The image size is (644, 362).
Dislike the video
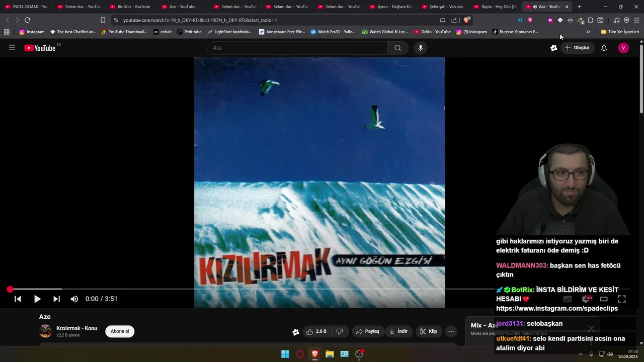pyautogui.click(x=340, y=331)
